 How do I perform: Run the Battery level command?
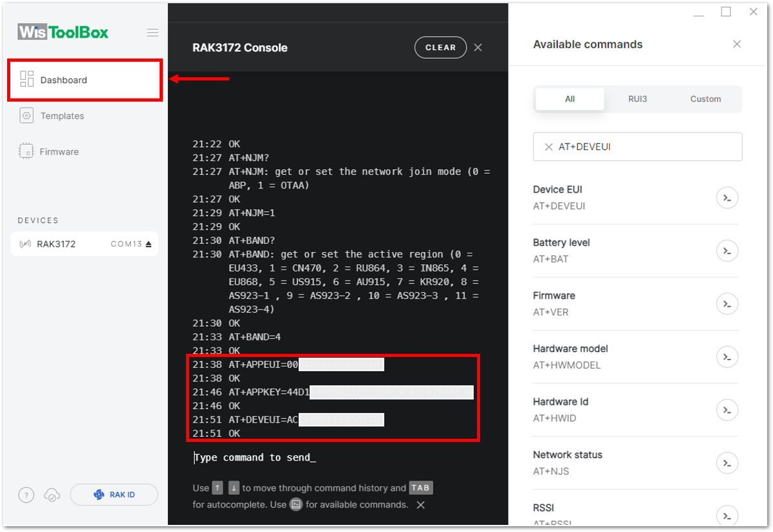tap(727, 250)
